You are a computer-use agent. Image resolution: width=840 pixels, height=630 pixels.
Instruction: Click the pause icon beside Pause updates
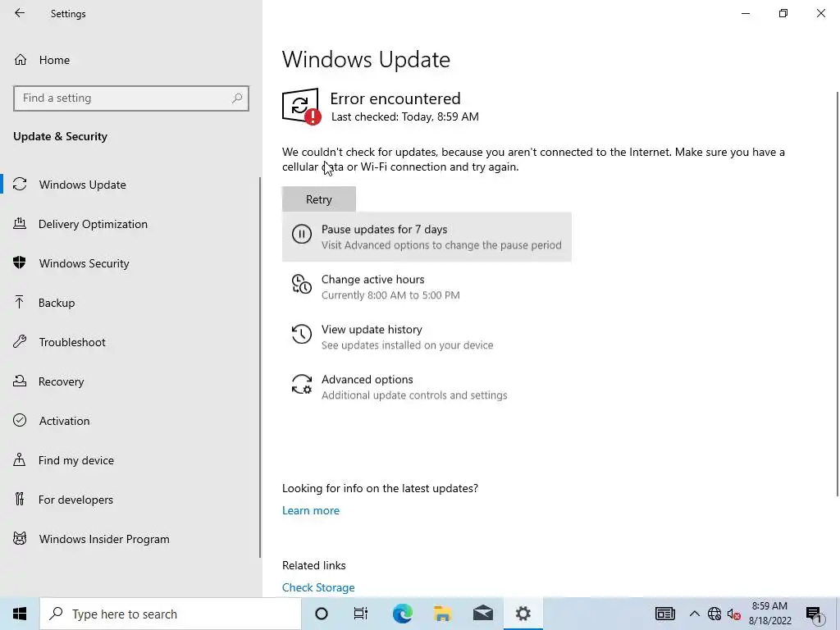(302, 234)
